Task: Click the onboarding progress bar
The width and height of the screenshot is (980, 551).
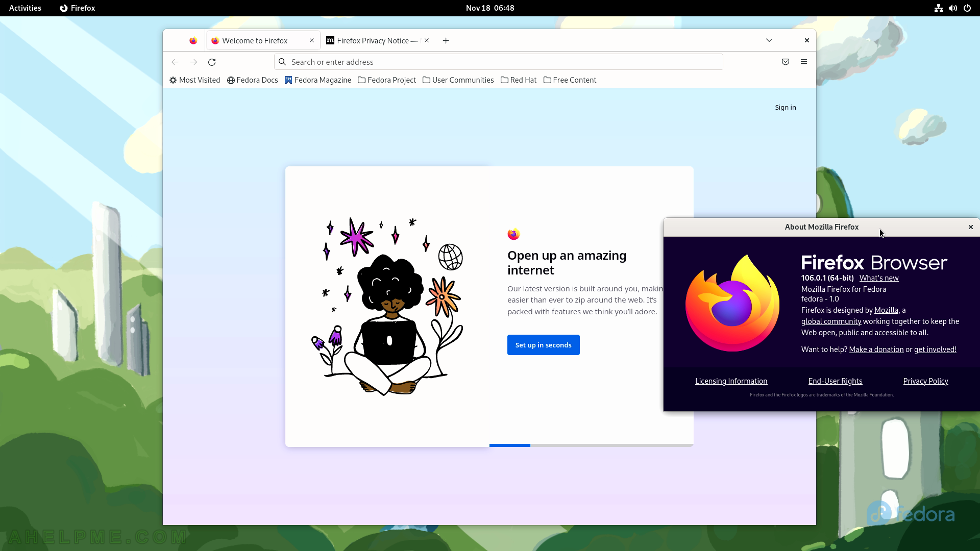Action: tap(591, 445)
